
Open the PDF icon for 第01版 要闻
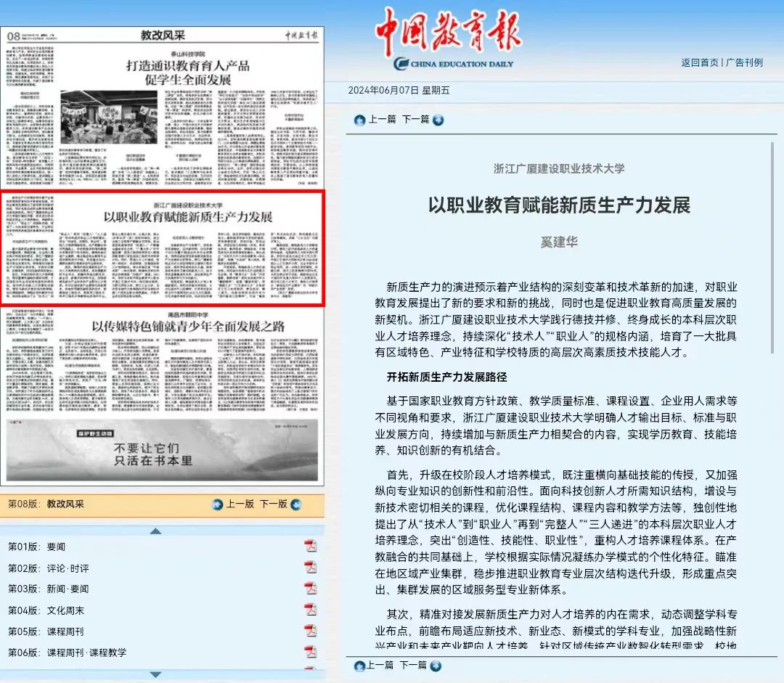310,547
